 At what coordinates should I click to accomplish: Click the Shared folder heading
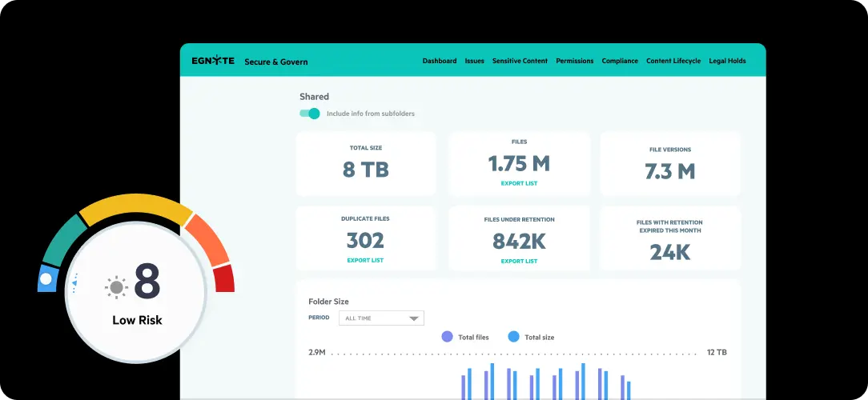[x=315, y=96]
